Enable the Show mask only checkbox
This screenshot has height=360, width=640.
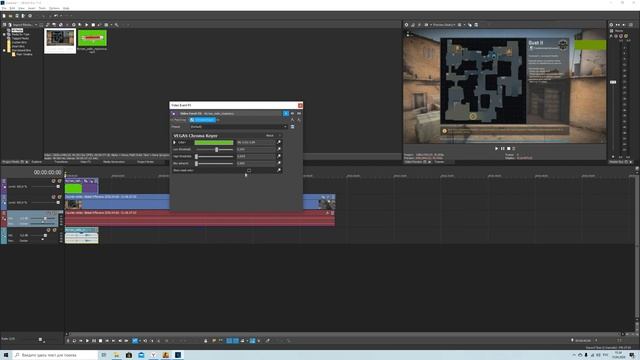pos(249,170)
